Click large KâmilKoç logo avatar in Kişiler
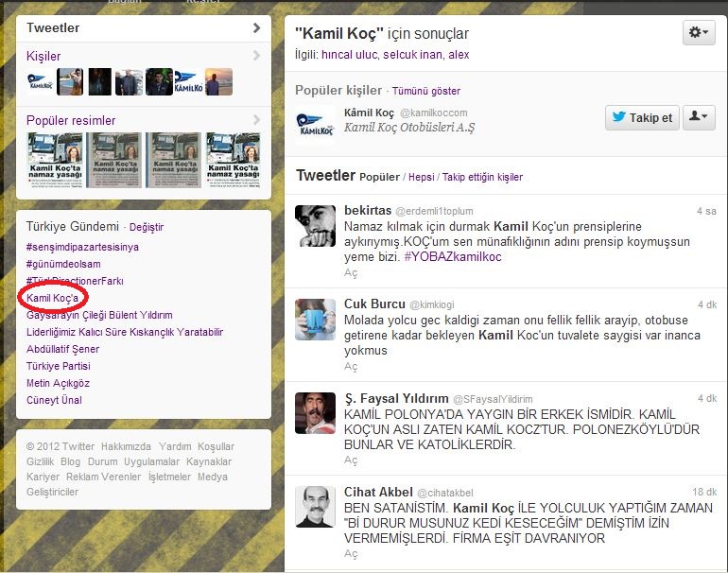Image resolution: width=728 pixels, height=573 pixels. [188, 81]
